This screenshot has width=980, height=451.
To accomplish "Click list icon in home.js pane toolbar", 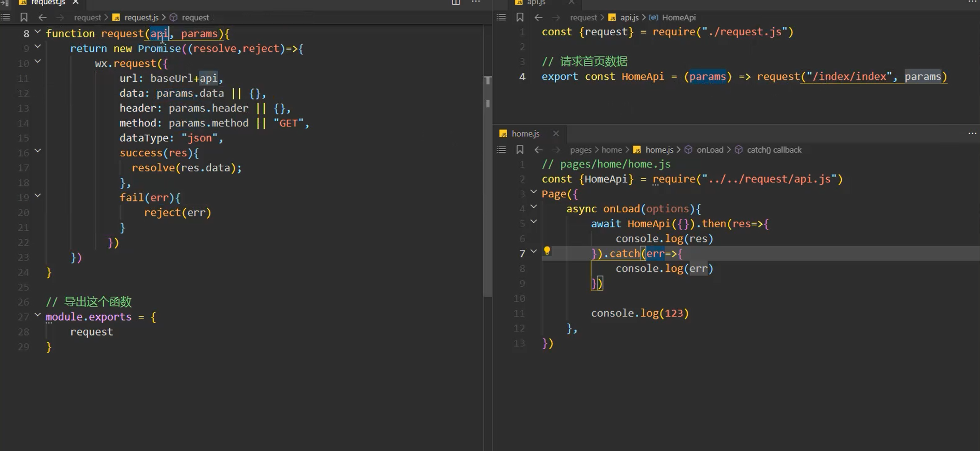I will pyautogui.click(x=501, y=150).
